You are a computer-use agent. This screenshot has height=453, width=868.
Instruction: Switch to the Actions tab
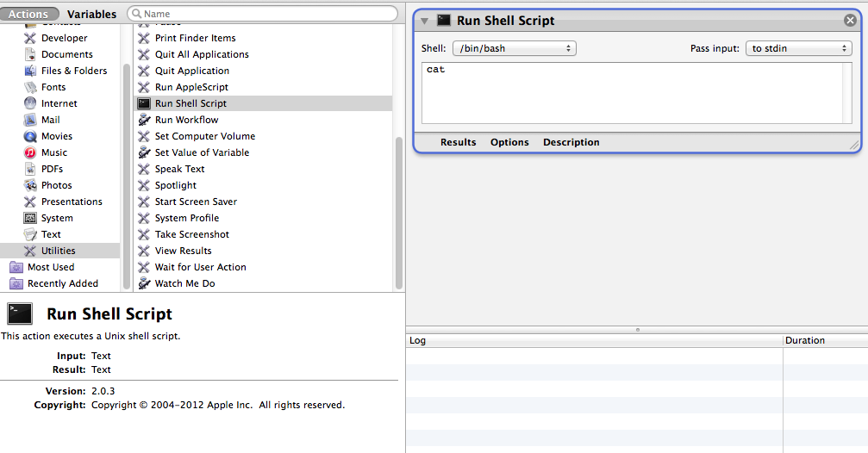pos(28,14)
